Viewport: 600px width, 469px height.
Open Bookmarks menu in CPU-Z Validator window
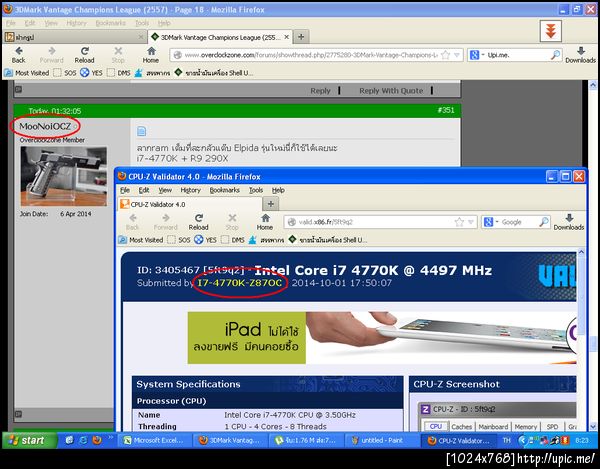225,190
